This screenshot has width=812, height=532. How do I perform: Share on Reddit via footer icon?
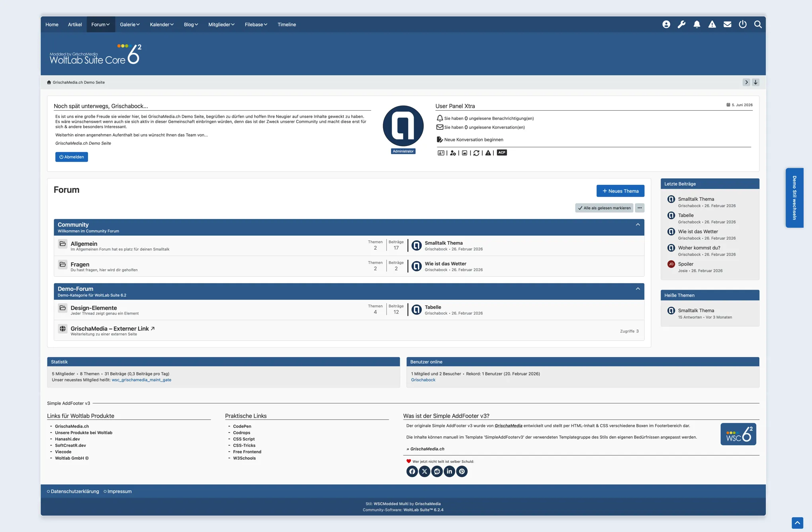437,471
